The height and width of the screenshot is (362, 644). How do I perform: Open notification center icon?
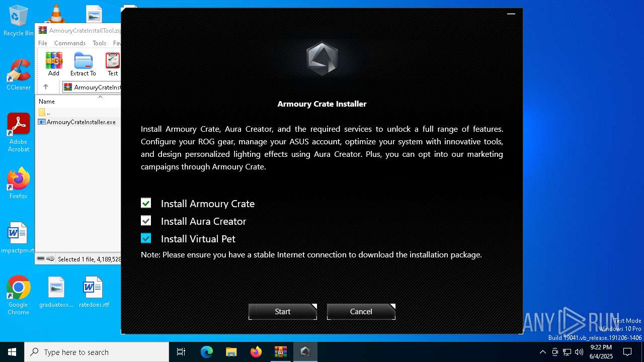click(627, 352)
